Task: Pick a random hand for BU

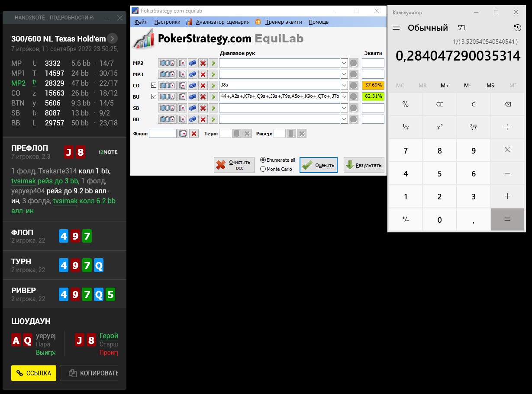Action: (x=192, y=96)
